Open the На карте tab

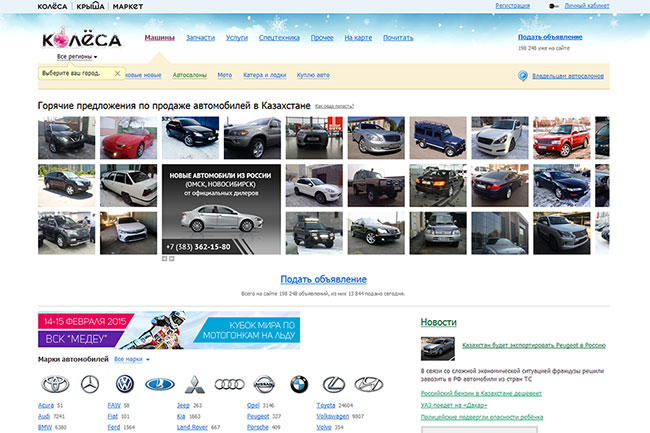point(358,38)
